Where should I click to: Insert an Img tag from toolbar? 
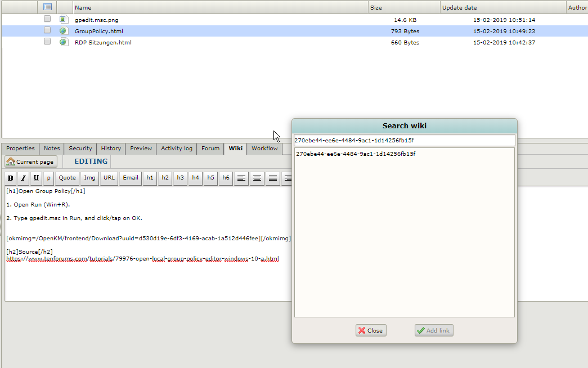click(89, 178)
